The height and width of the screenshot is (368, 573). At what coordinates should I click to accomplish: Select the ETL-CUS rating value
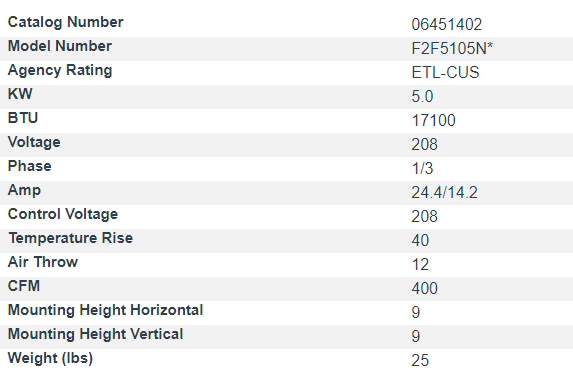(445, 73)
